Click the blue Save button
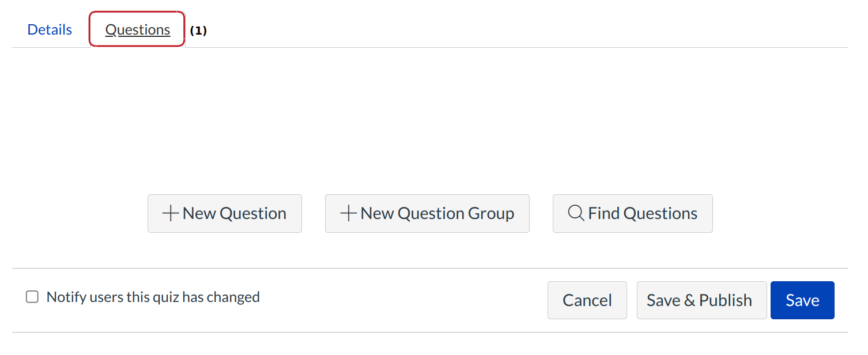This screenshot has width=868, height=355. pyautogui.click(x=802, y=300)
